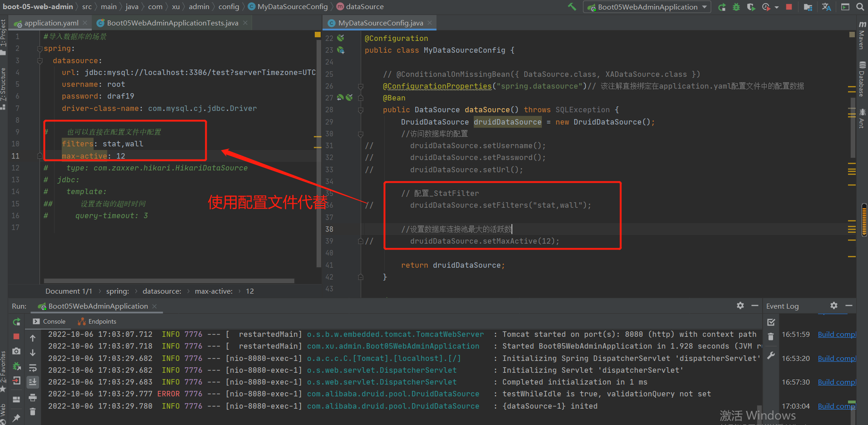The height and width of the screenshot is (425, 868).
Task: Toggle soft-wrap in the console
Action: (33, 368)
